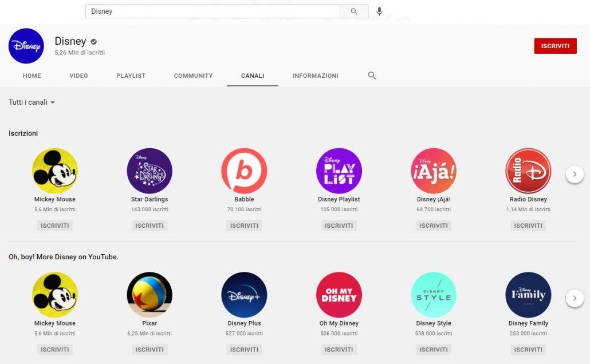Open the Star Darlings name link

tap(150, 199)
